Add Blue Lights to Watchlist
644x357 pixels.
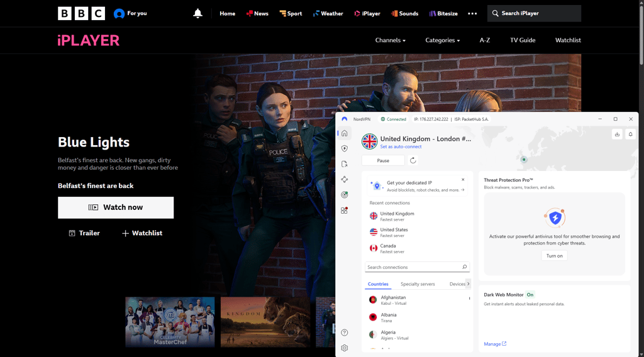coord(142,233)
